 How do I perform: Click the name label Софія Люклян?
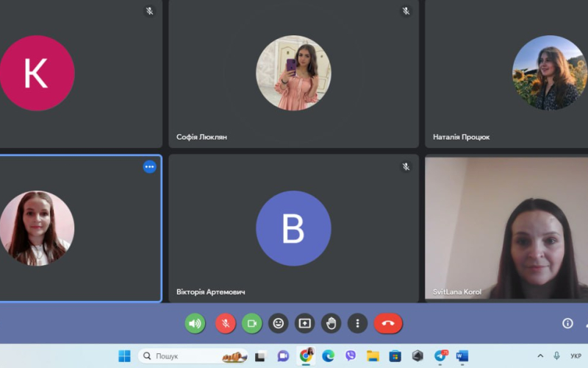click(x=201, y=137)
